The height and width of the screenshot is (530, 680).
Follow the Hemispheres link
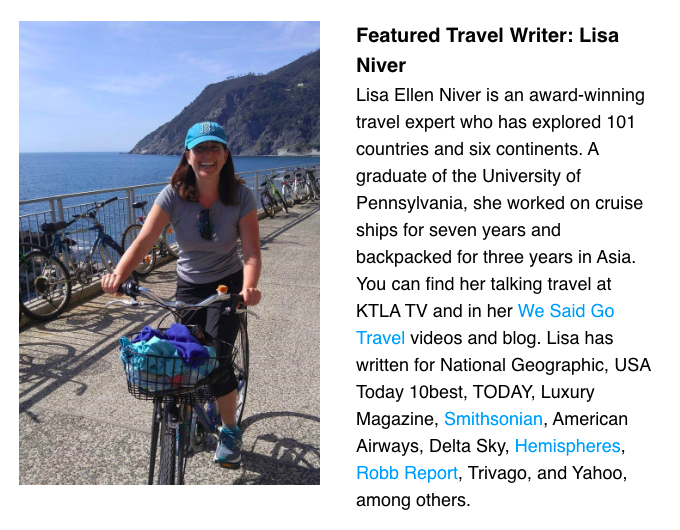click(567, 446)
